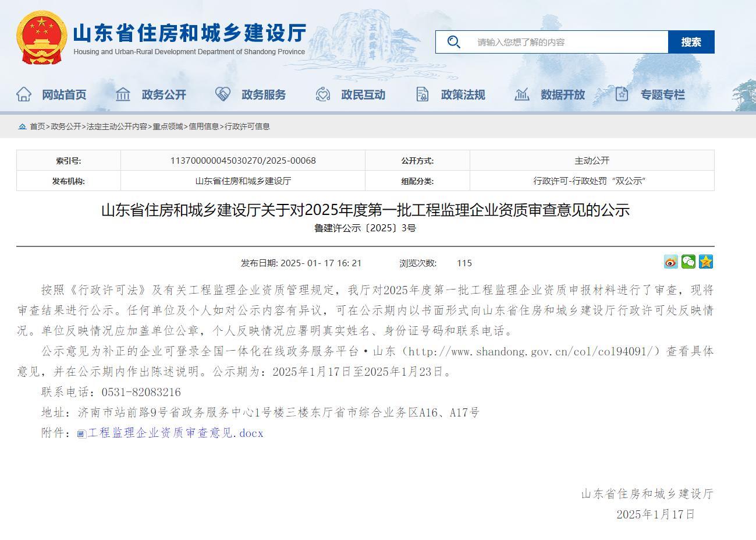Screen dimensions: 756x540
Task: Share the page via Weibo icon
Action: tap(671, 262)
